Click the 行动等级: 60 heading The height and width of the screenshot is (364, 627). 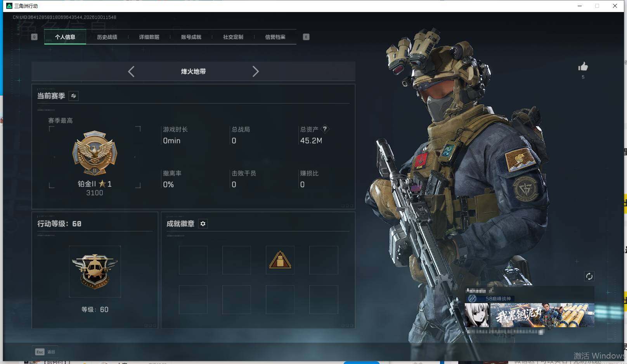(59, 224)
